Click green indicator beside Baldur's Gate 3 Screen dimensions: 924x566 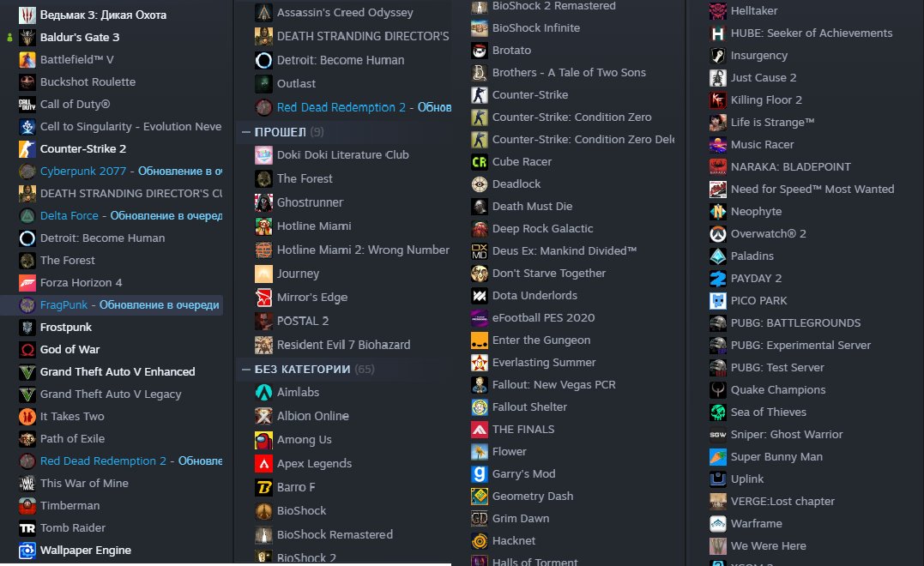pos(9,38)
